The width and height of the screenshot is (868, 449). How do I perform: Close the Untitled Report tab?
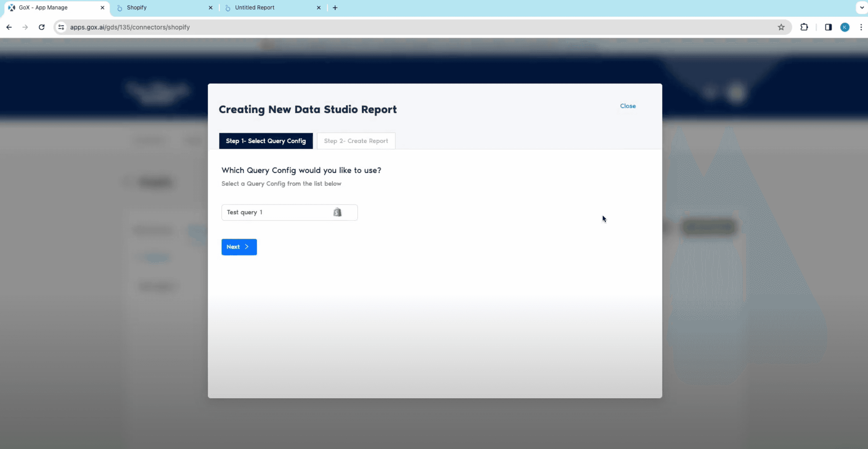[x=319, y=8]
